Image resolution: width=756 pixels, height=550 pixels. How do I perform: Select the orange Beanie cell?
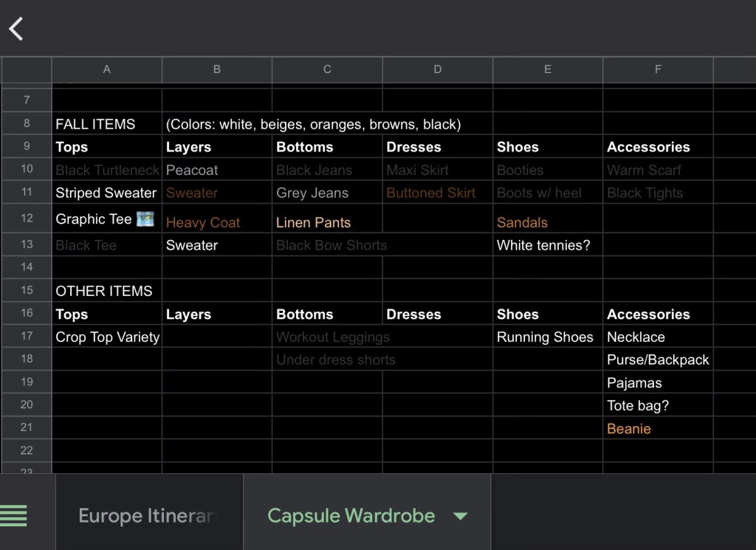pos(629,428)
